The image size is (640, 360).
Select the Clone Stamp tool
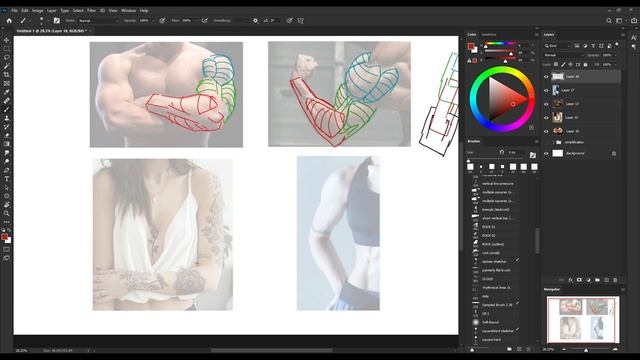(7, 118)
